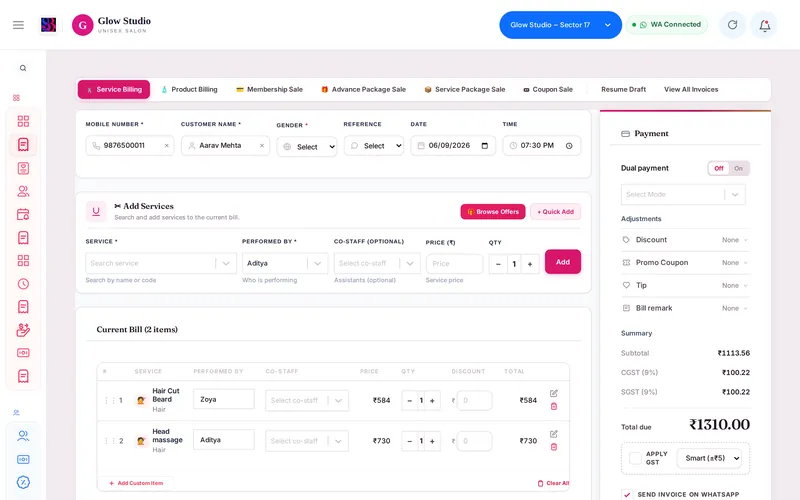Viewport: 800px width, 500px height.
Task: Expand the Discount adjustment
Action: [685, 240]
